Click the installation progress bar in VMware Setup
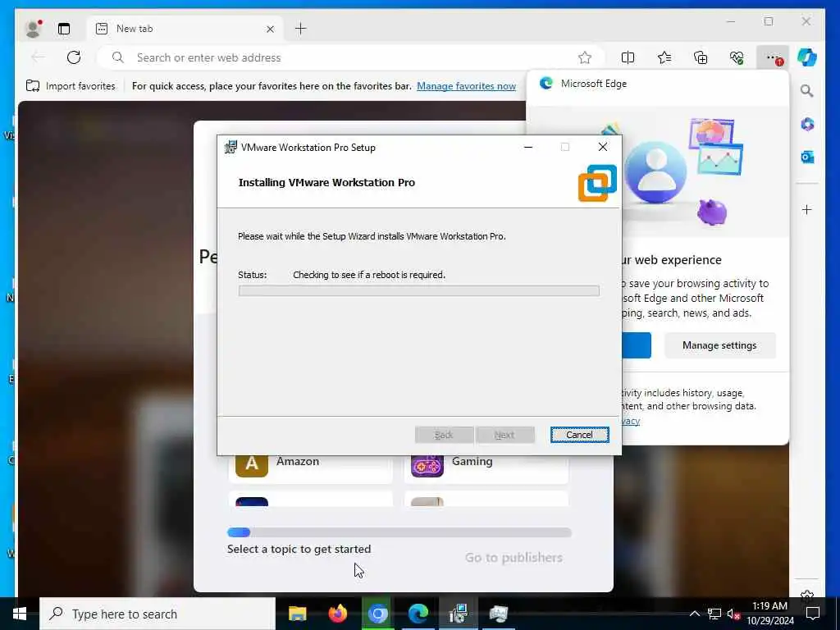The image size is (840, 630). point(418,291)
